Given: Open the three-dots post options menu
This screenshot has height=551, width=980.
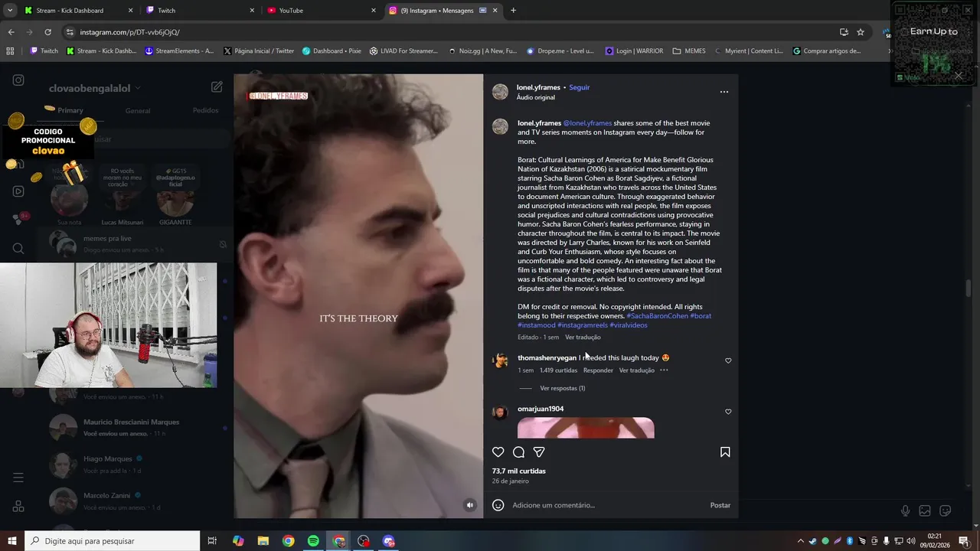Looking at the screenshot, I should (724, 92).
